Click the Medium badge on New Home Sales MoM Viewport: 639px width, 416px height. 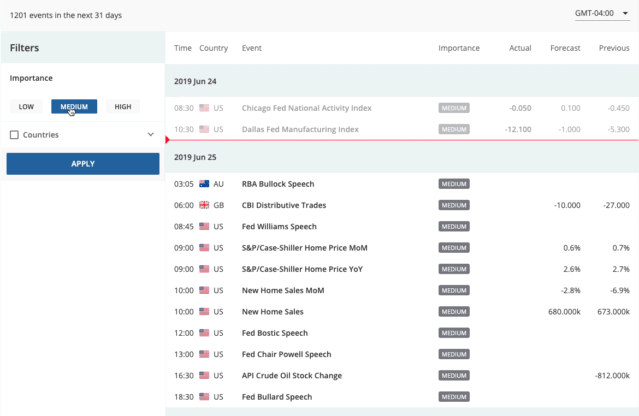[x=453, y=290]
